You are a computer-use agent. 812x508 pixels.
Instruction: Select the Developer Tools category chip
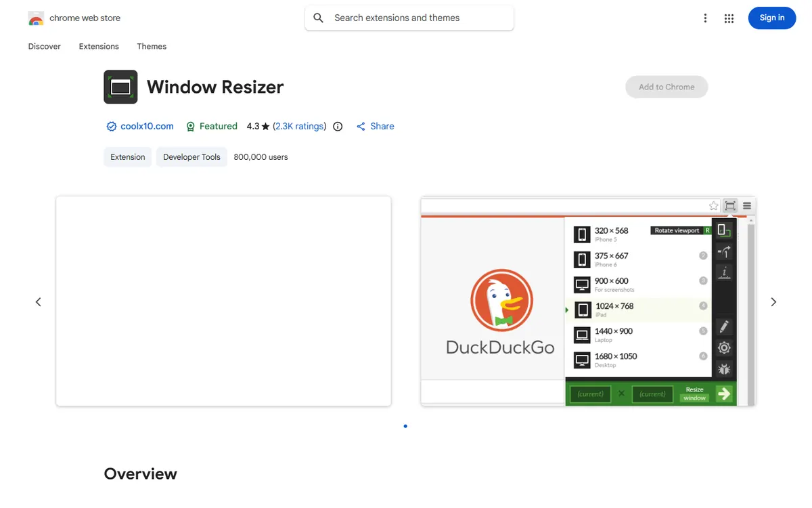(191, 157)
